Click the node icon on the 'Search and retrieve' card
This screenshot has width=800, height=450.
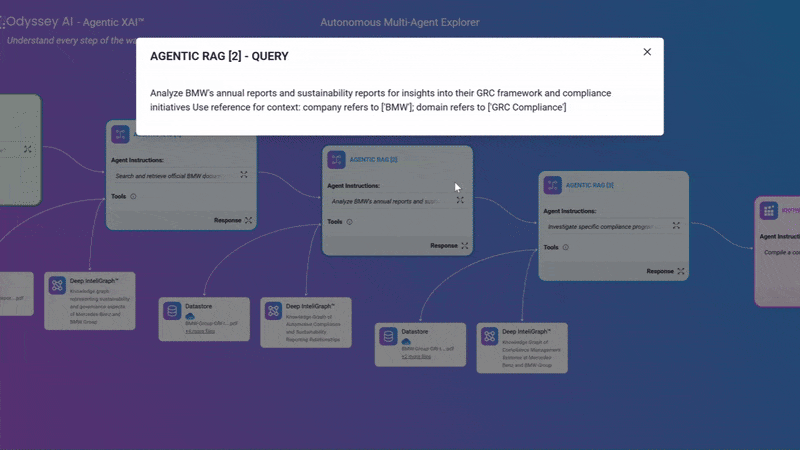click(x=120, y=134)
